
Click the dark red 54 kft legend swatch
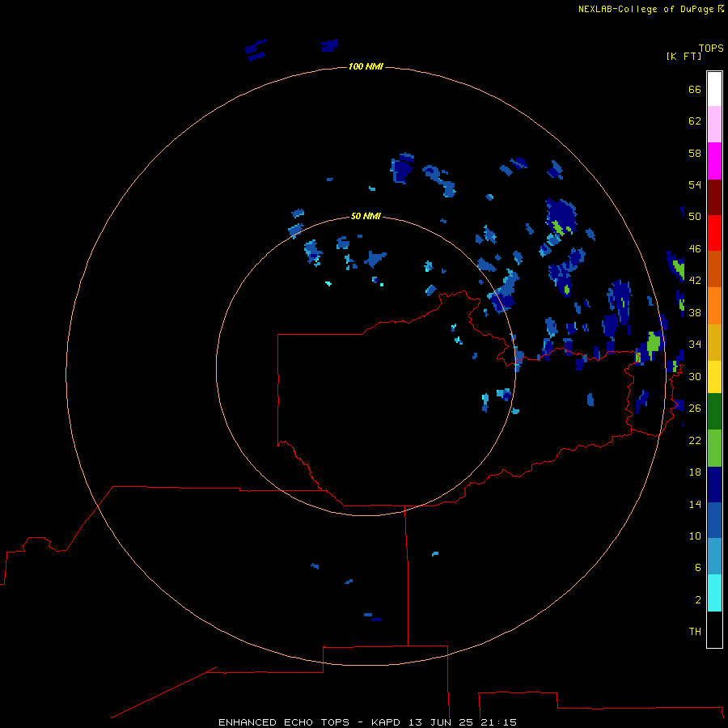(714, 197)
